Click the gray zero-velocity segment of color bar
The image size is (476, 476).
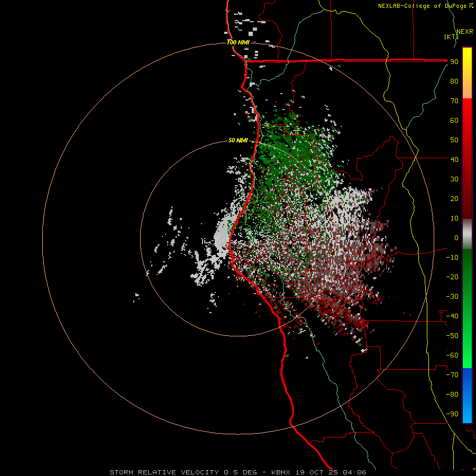click(x=467, y=234)
